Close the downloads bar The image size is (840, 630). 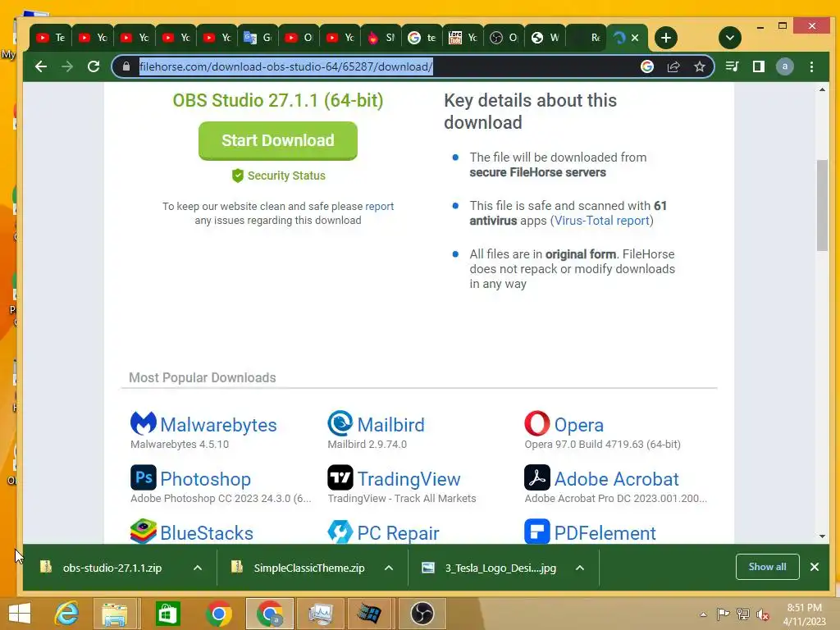(815, 567)
